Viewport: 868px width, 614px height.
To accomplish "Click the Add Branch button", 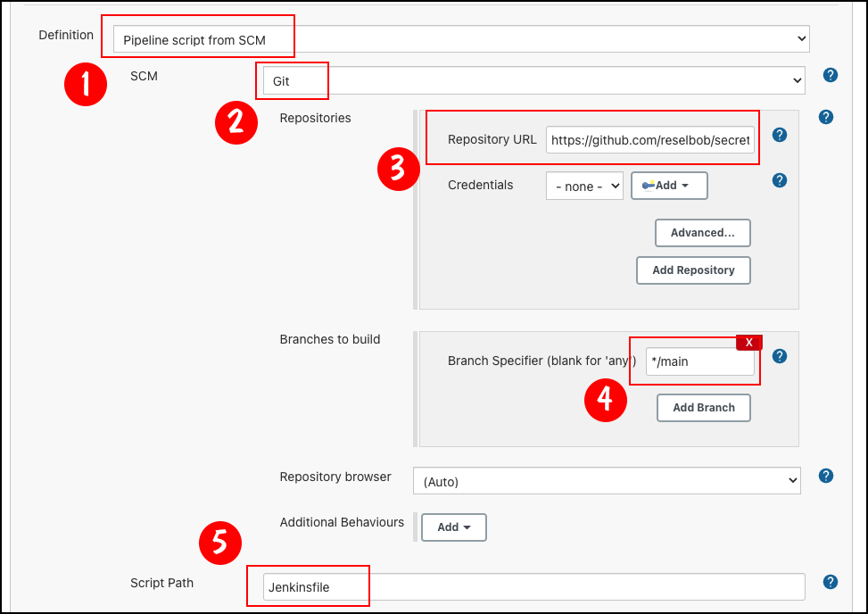I will pyautogui.click(x=703, y=408).
